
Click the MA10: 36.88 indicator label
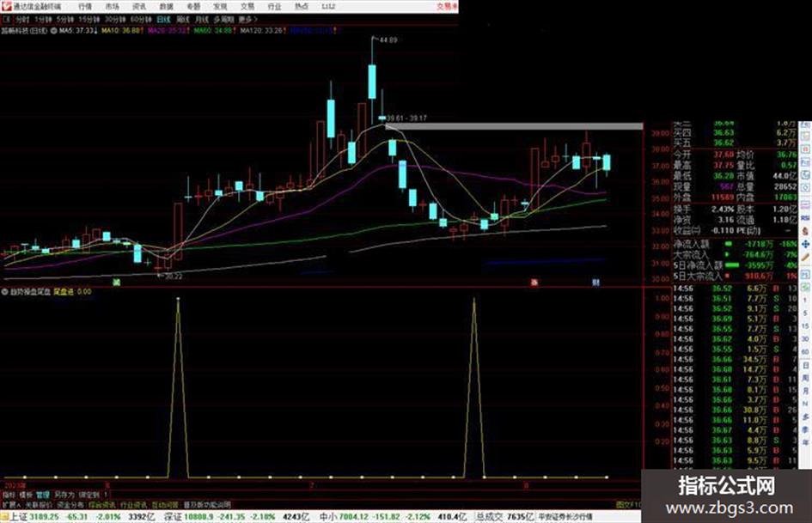point(122,31)
